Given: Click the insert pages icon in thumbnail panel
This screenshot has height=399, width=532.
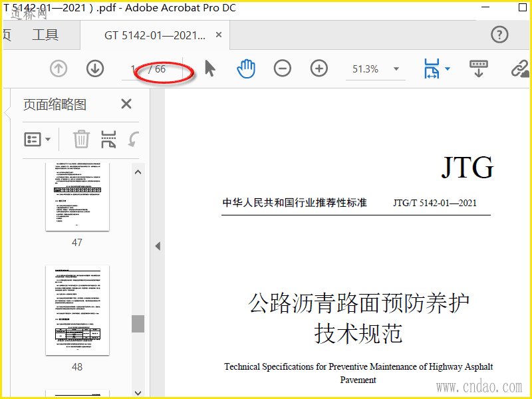Looking at the screenshot, I should point(108,140).
